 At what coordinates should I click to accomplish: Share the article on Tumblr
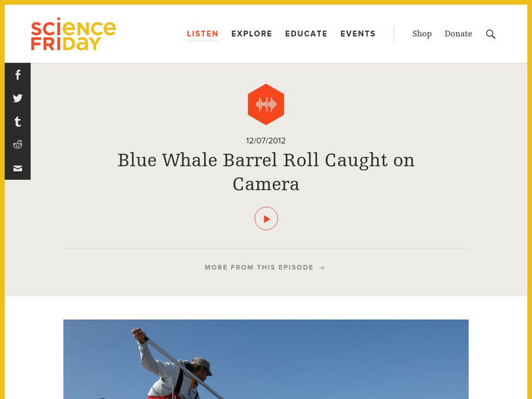18,122
